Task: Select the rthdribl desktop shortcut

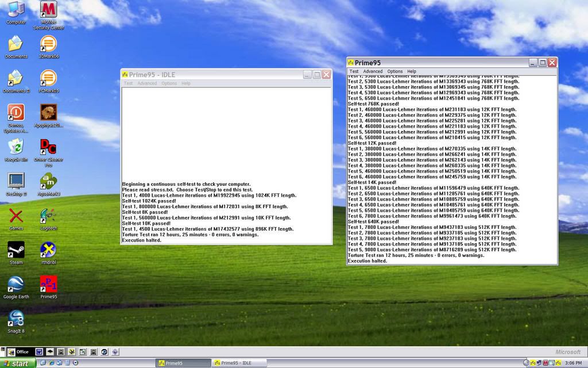Action: (x=48, y=253)
